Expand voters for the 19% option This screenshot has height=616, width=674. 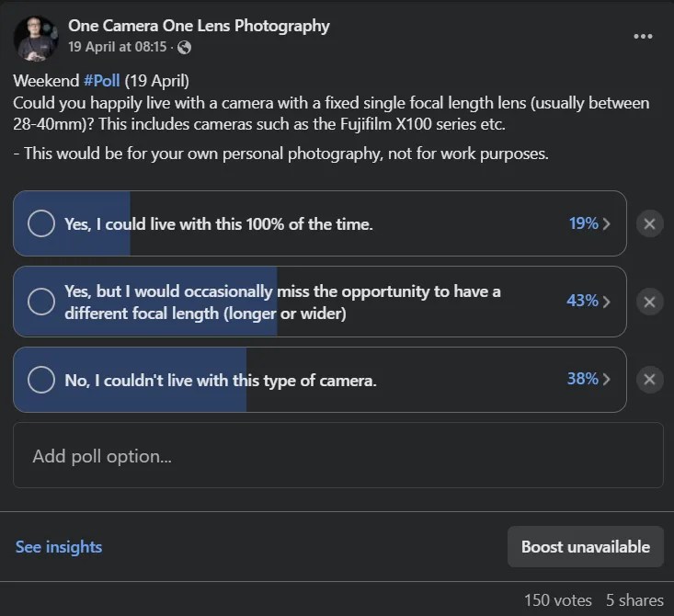click(x=589, y=223)
